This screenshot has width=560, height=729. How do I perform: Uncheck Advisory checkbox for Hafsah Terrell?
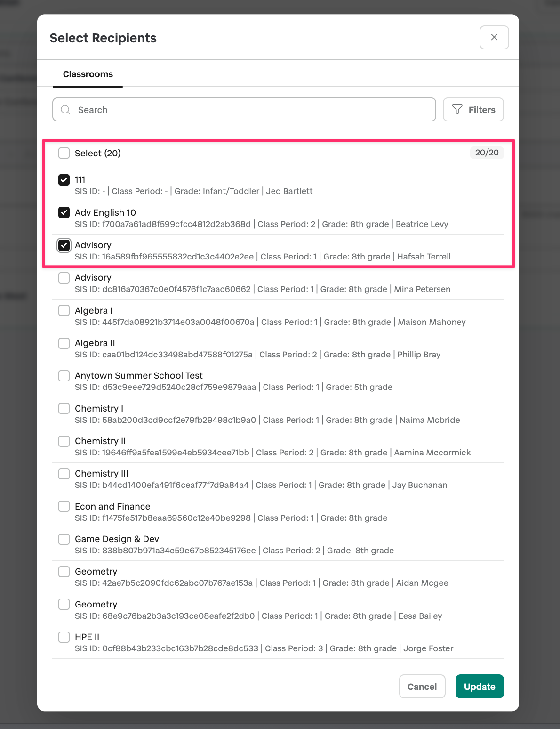coord(64,245)
